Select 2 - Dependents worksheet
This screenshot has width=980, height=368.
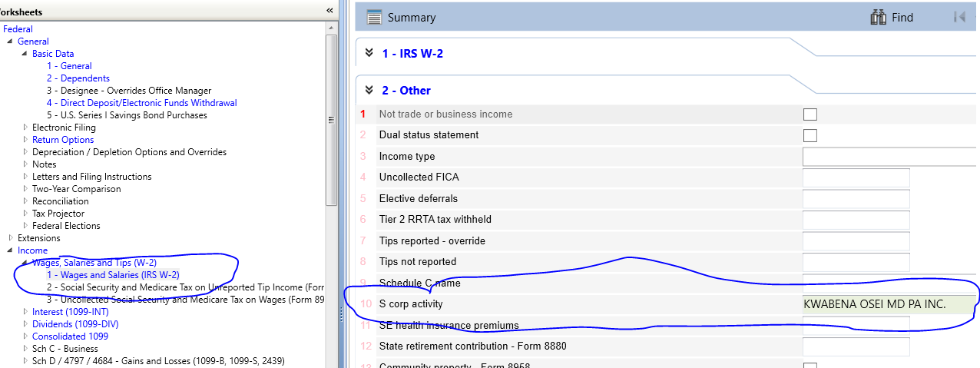pos(78,78)
